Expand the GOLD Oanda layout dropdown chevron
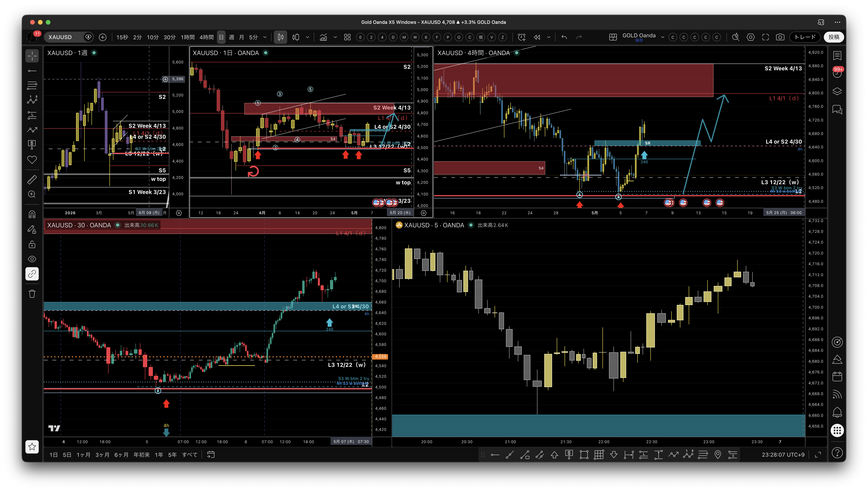Screen dimensions: 868x491 click(663, 37)
